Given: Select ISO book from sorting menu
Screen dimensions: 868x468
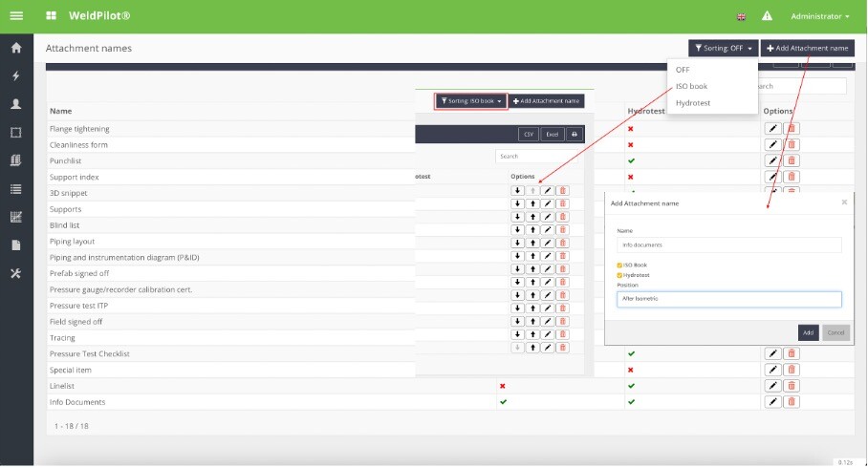Looking at the screenshot, I should point(691,86).
